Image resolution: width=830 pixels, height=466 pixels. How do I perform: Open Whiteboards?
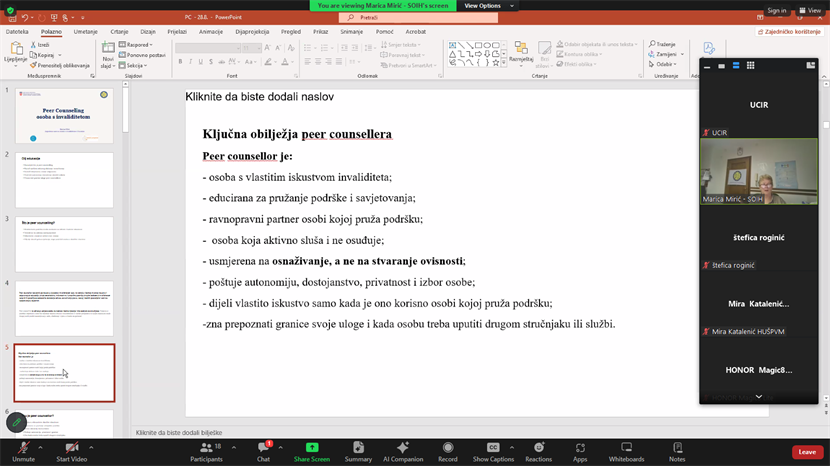click(x=626, y=452)
